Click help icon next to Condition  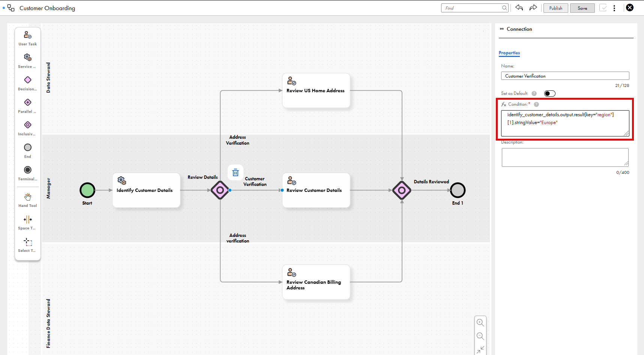536,104
